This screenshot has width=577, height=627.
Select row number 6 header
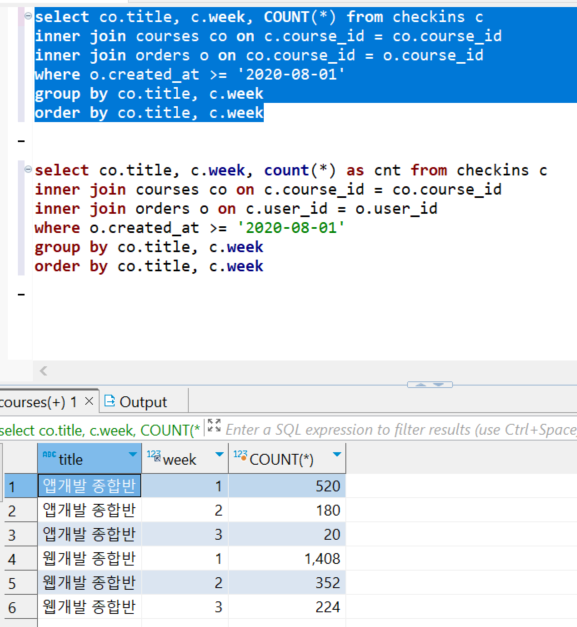21,607
